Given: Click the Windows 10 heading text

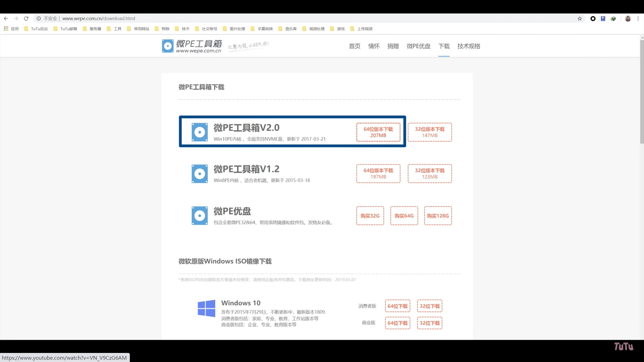Looking at the screenshot, I should point(241,303).
